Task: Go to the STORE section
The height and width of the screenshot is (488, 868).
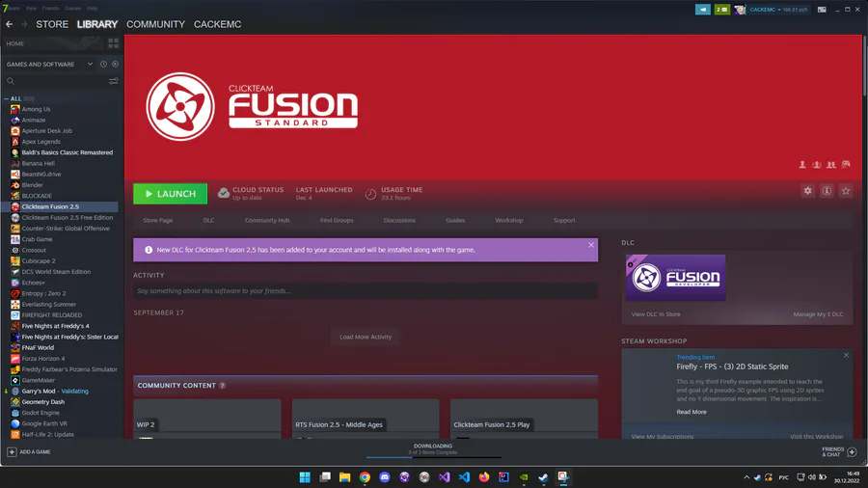Action: pyautogui.click(x=52, y=24)
